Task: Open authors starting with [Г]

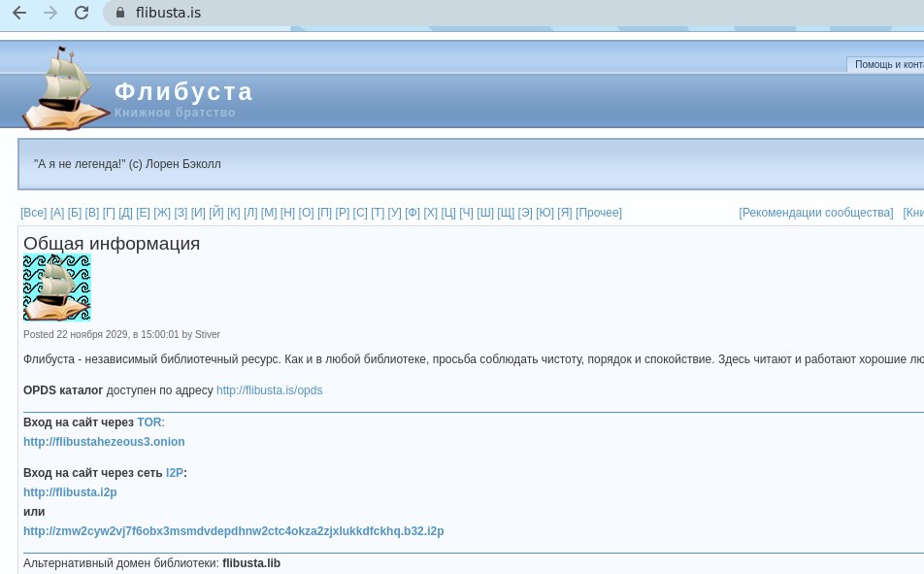Action: click(109, 213)
